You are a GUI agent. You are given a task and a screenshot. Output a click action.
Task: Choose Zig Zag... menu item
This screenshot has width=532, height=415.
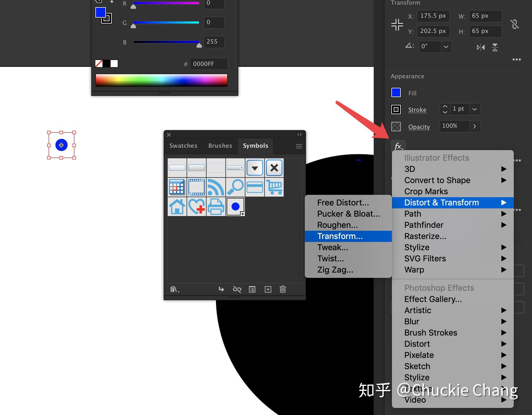pos(348,270)
